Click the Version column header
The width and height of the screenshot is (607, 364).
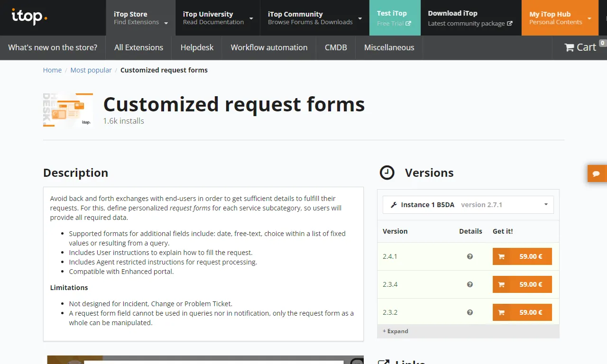pyautogui.click(x=395, y=231)
